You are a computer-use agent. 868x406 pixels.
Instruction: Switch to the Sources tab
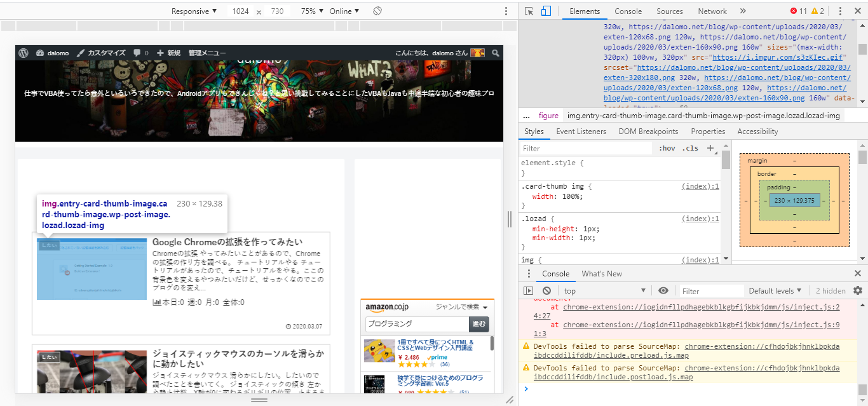(670, 11)
